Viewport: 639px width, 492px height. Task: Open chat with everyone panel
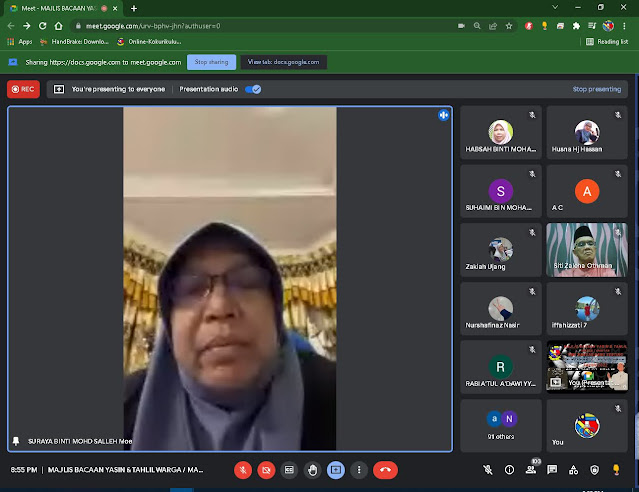[552, 470]
